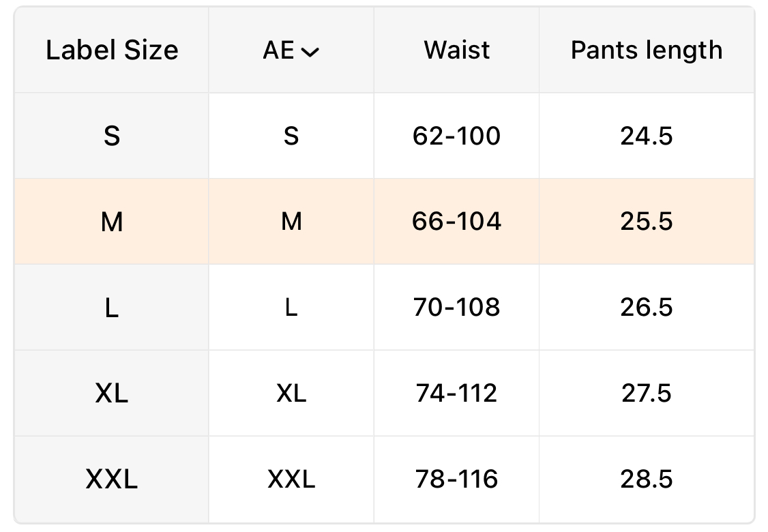Select the highlighted M label size row
This screenshot has width=768, height=532.
[x=112, y=222]
